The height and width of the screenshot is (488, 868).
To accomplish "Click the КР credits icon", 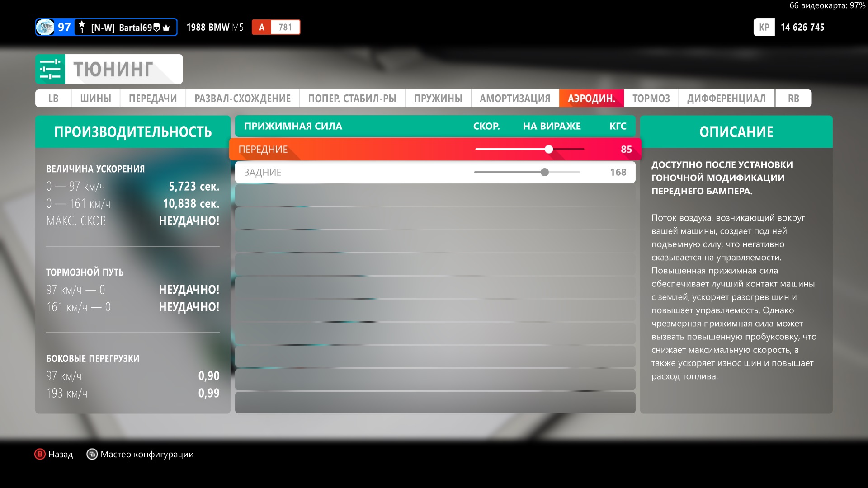I will pyautogui.click(x=764, y=27).
